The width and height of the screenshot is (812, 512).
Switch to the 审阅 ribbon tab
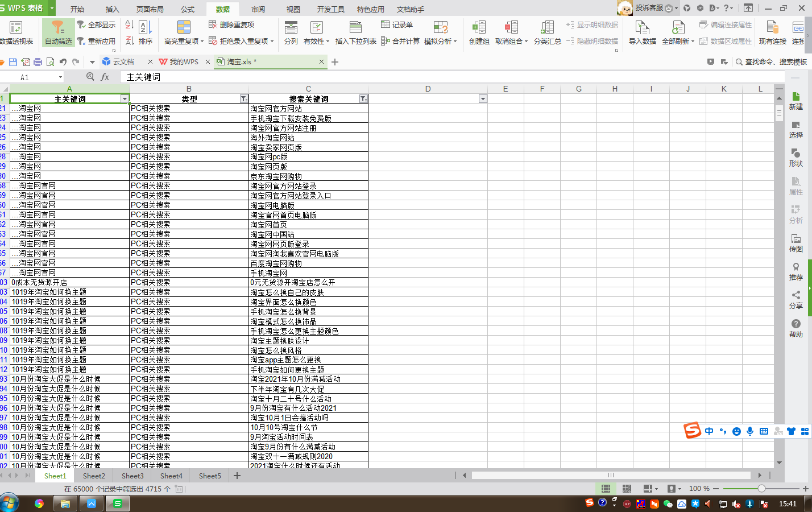click(x=258, y=9)
